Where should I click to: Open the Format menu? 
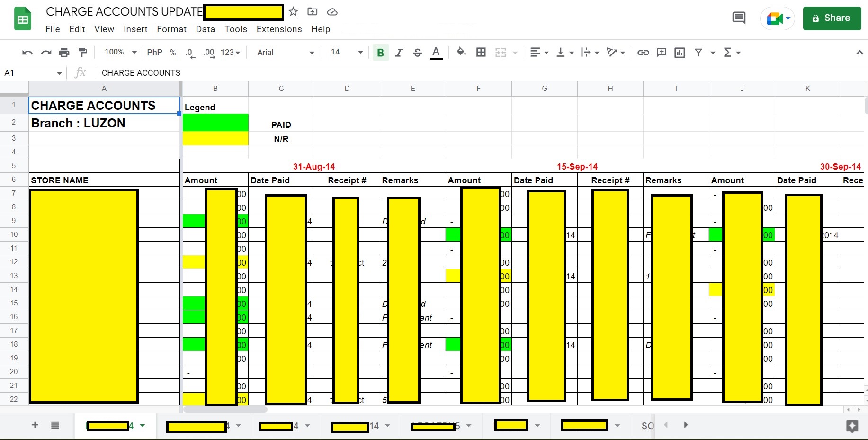tap(171, 29)
